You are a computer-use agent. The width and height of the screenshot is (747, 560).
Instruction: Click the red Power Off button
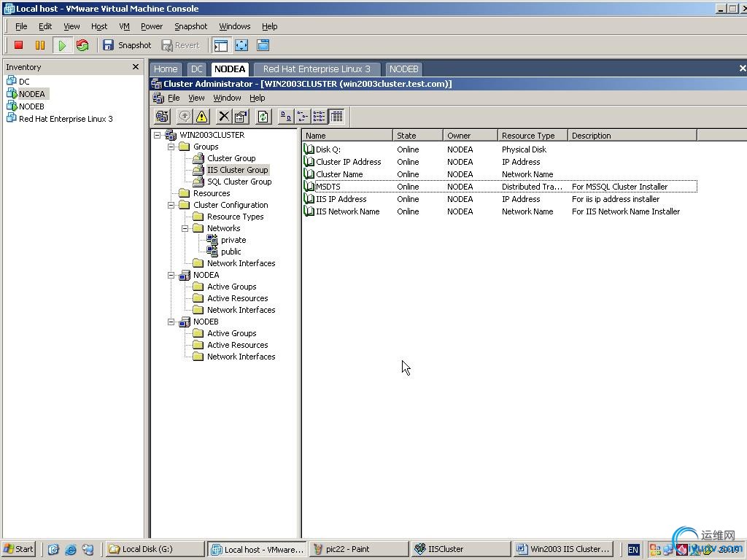pos(19,45)
